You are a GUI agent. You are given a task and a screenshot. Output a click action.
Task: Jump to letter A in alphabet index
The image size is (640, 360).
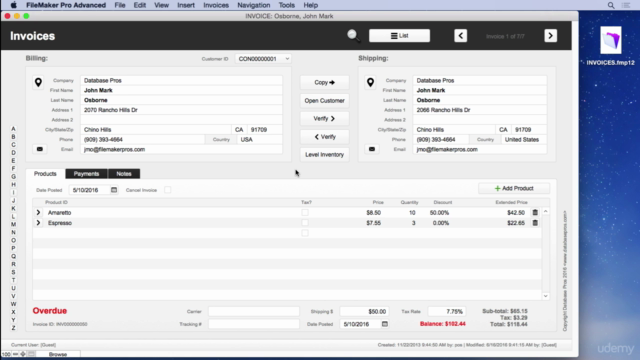13,129
